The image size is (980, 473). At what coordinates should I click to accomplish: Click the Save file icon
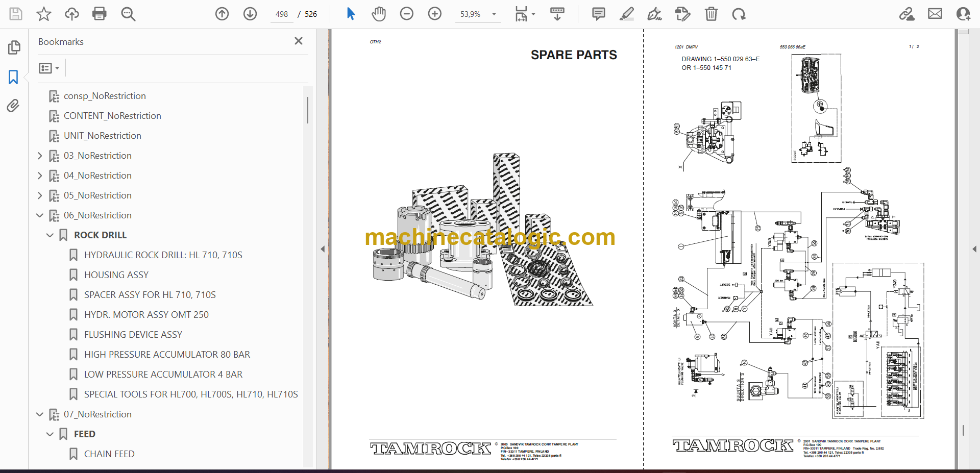pyautogui.click(x=16, y=14)
